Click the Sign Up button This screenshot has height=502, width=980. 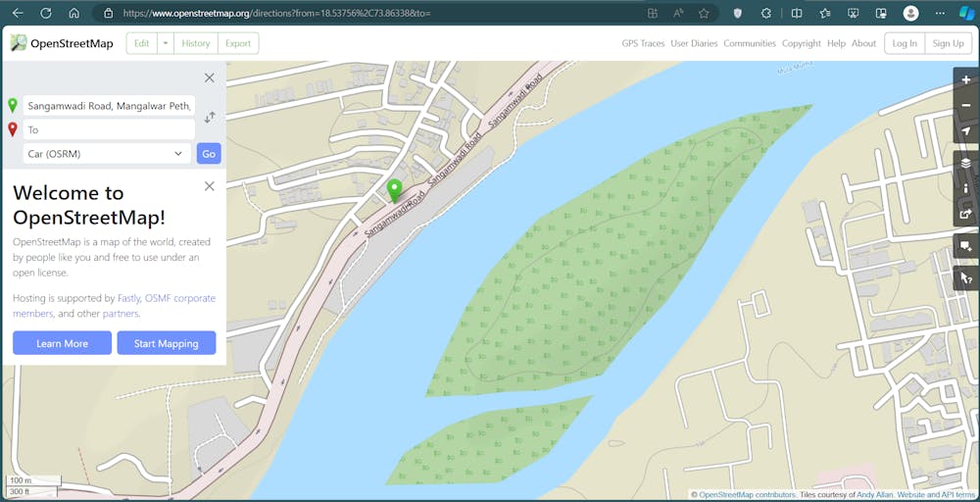[x=948, y=43]
